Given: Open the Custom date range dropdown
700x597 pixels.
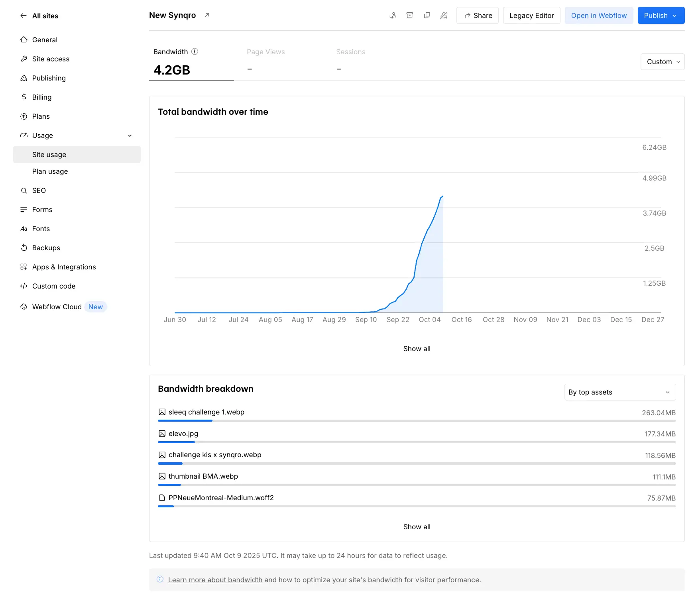Looking at the screenshot, I should coord(662,62).
